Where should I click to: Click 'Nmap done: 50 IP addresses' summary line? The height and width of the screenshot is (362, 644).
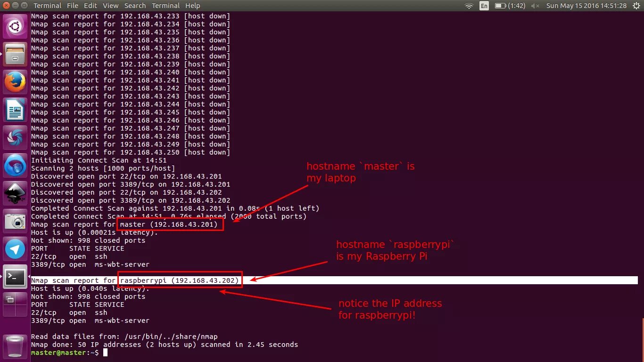click(x=165, y=345)
